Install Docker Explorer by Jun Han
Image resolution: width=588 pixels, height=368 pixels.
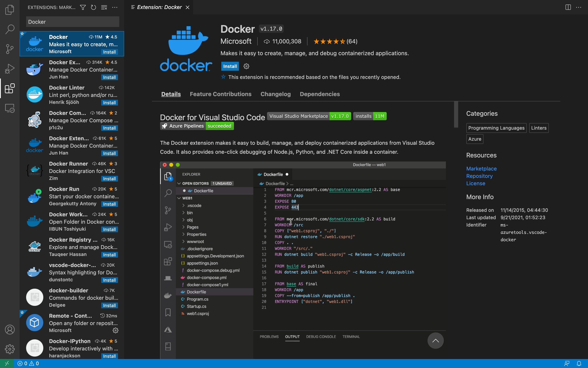[109, 77]
